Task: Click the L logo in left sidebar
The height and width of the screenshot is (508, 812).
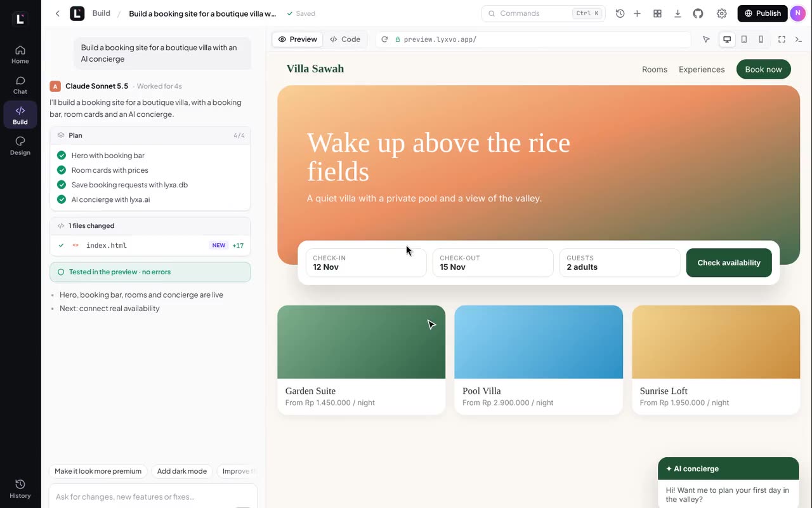Action: [x=20, y=18]
